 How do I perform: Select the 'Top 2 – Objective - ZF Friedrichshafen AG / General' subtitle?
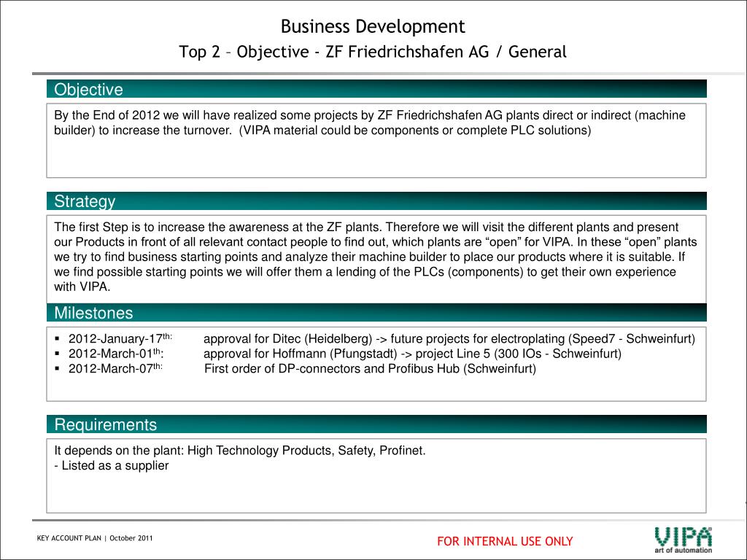(373, 52)
